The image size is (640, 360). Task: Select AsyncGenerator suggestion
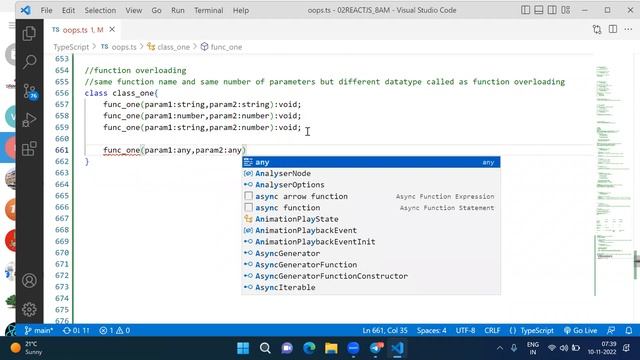[371, 253]
